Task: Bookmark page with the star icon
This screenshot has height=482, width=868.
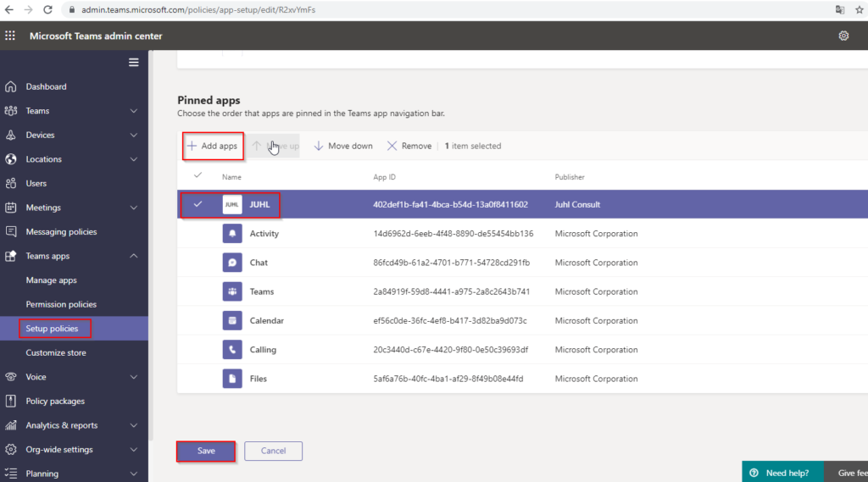Action: coord(860,10)
